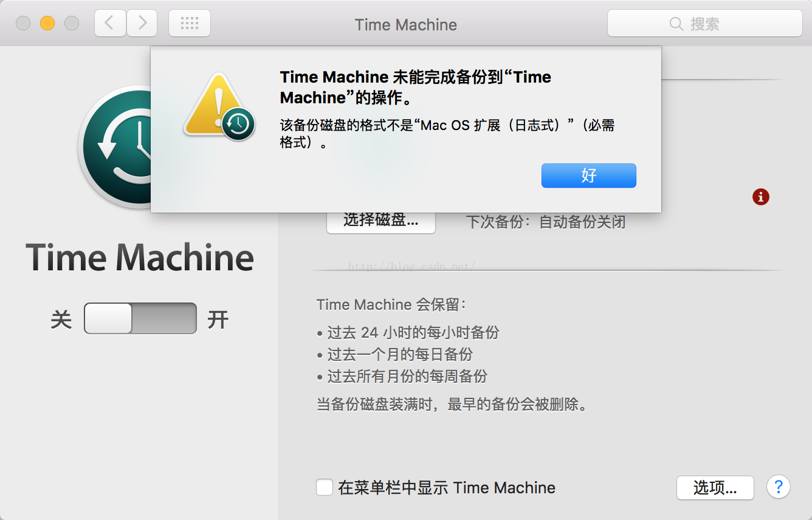Click 下次备份:自动备份关闭 text
The height and width of the screenshot is (520, 812).
click(546, 222)
